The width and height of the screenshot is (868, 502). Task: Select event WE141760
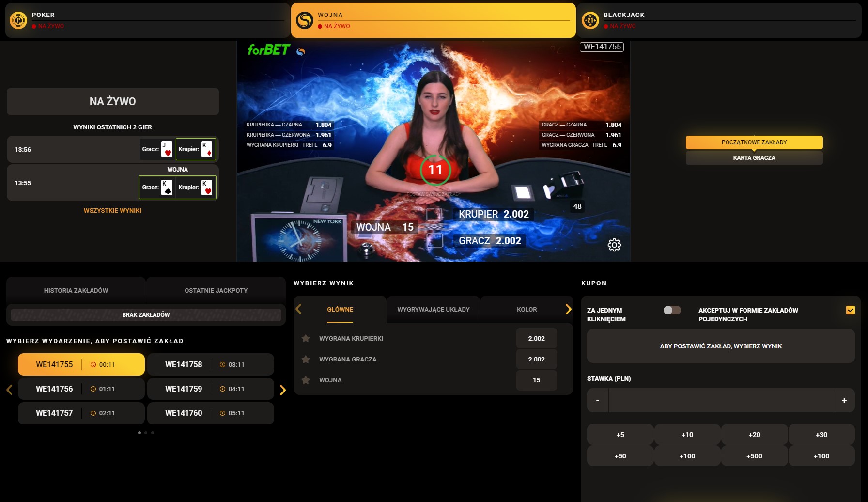point(211,413)
